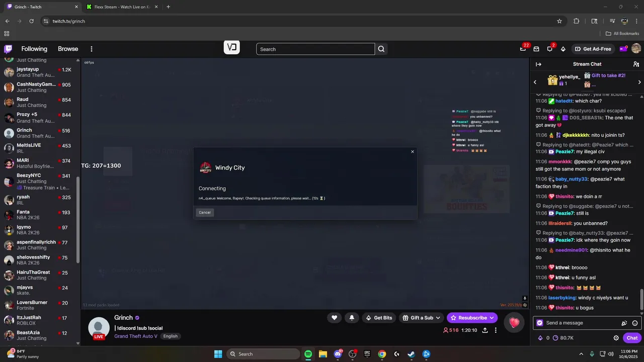Open the Browse tab
The height and width of the screenshot is (362, 644).
tap(68, 49)
